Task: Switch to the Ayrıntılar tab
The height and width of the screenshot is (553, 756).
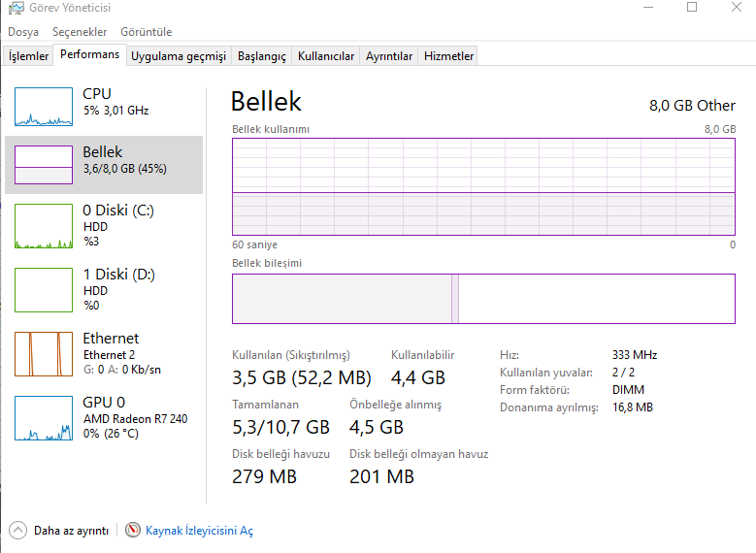Action: tap(389, 56)
